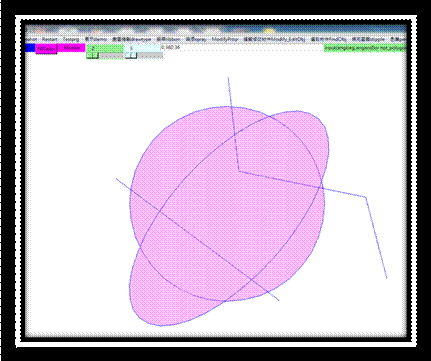Click the green status text box
Image resolution: width=431 pixels, height=361 pixels.
tap(365, 48)
